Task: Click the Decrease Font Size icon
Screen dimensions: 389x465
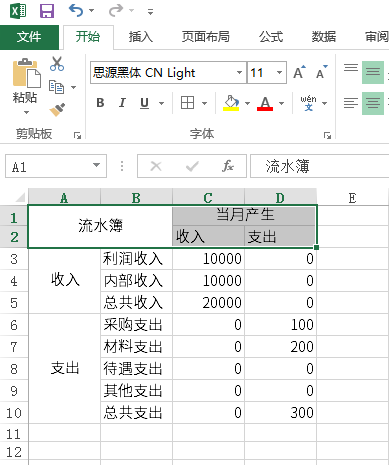Action: point(322,72)
